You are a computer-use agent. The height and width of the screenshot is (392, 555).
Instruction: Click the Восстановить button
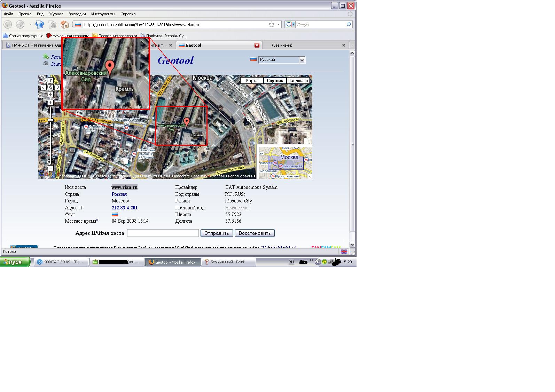[255, 233]
